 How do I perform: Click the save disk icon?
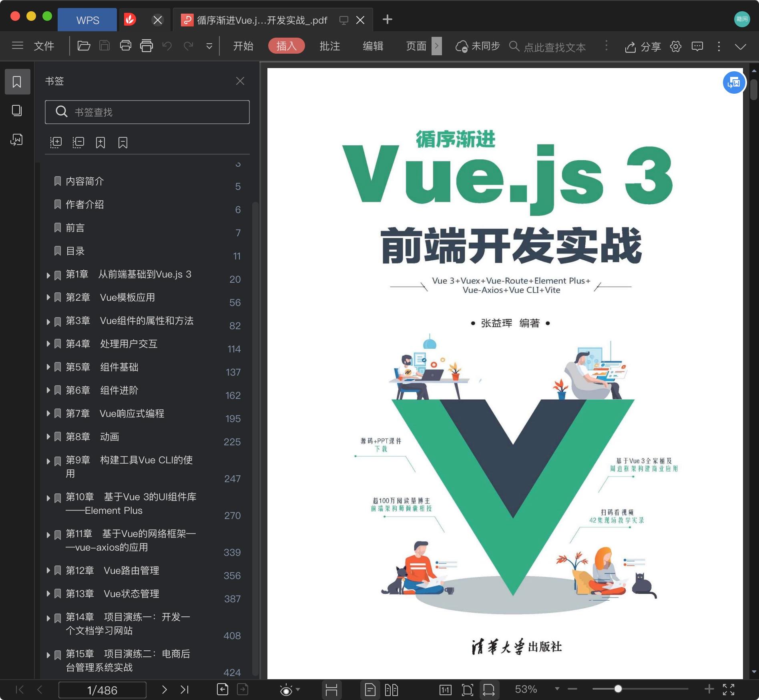coord(104,46)
